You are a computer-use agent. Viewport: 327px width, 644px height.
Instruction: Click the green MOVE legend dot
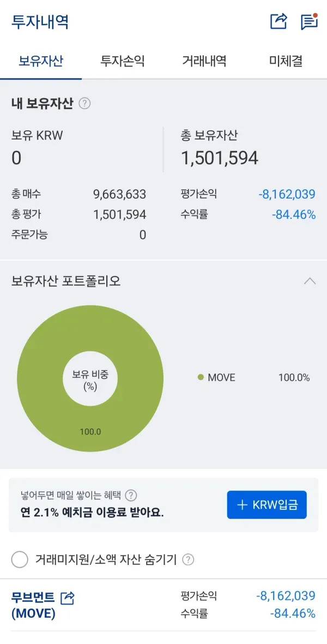coord(199,377)
